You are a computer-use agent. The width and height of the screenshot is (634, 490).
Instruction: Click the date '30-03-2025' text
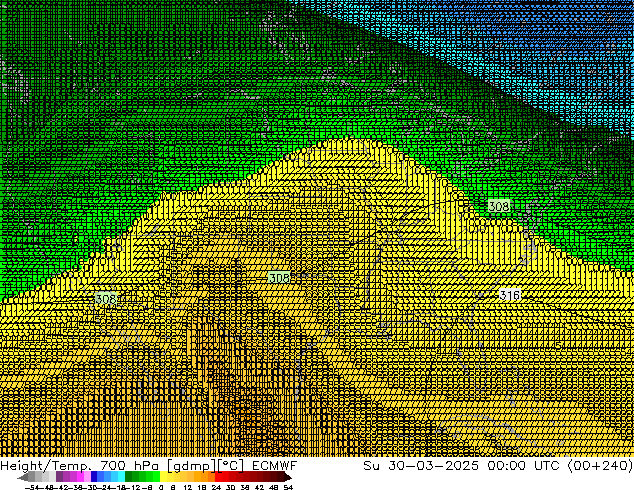[x=433, y=466]
